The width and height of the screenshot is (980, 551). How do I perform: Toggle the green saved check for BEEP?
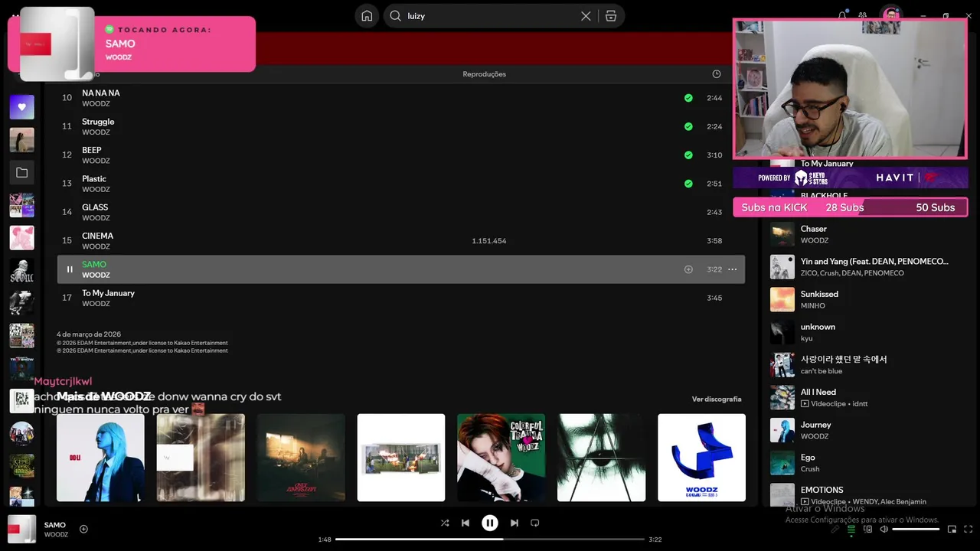(x=688, y=155)
